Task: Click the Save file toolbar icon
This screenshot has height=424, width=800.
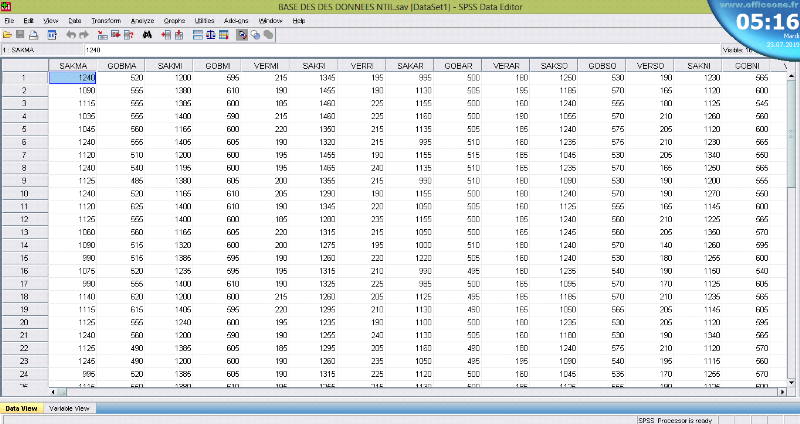Action: click(x=20, y=35)
